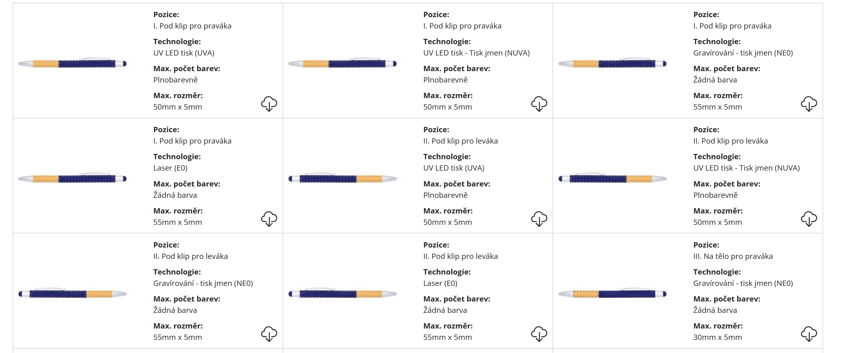Download template for praváka Laser (E0) card

click(x=269, y=219)
